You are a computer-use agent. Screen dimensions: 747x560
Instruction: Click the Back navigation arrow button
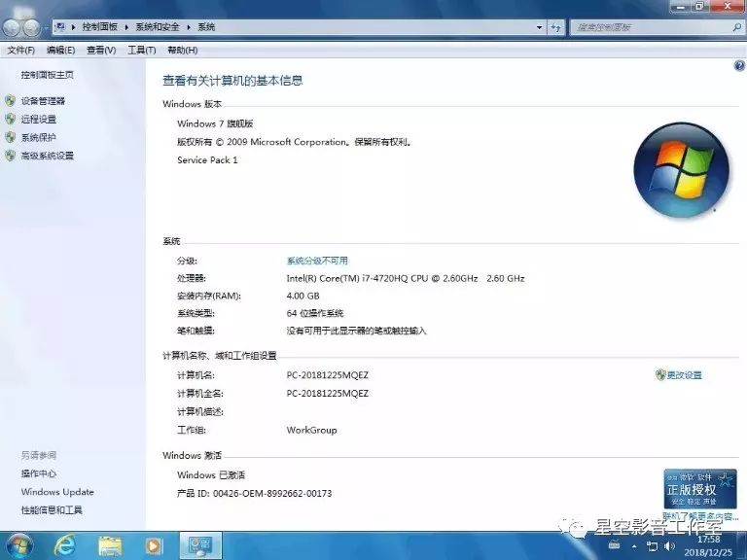tap(12, 27)
